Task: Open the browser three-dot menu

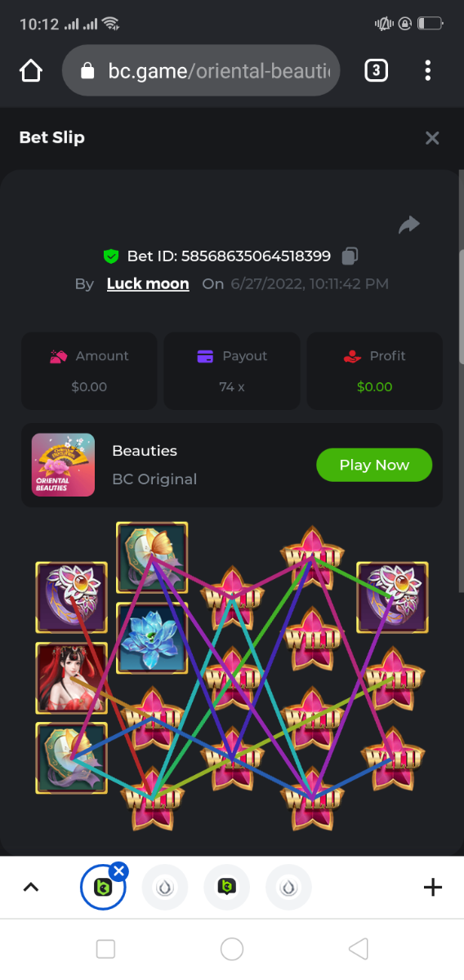Action: pyautogui.click(x=428, y=71)
